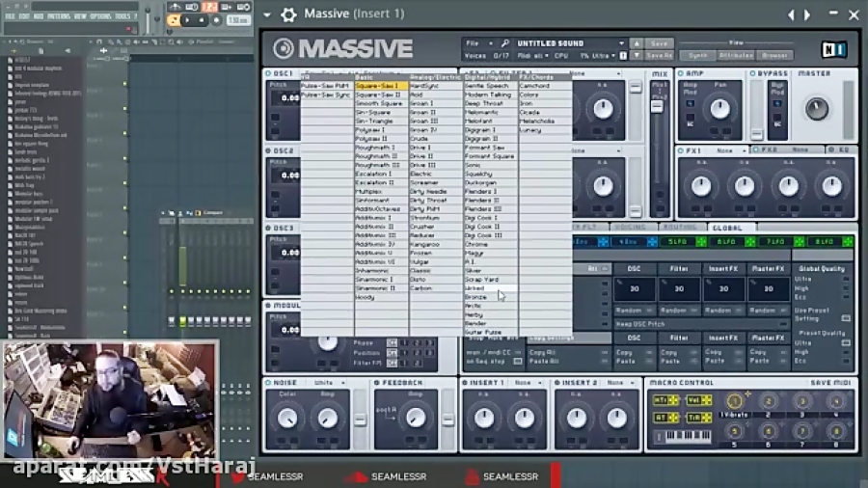The width and height of the screenshot is (868, 488).
Task: Open INSERT 1 effect type dropdown
Action: point(527,383)
